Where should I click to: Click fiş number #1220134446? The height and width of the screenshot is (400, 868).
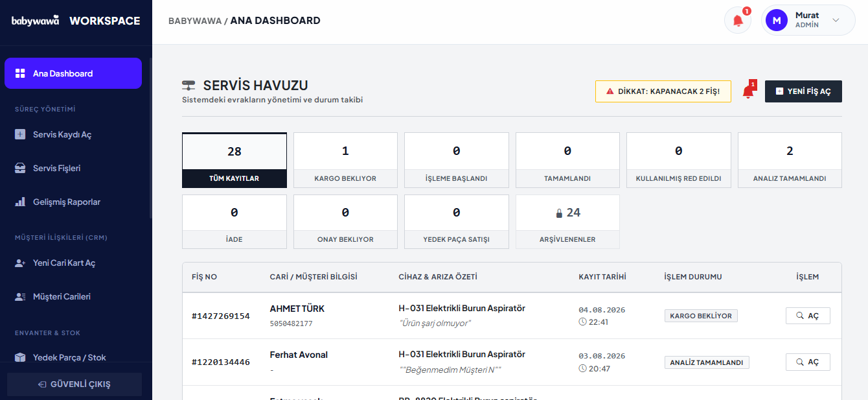(x=221, y=362)
